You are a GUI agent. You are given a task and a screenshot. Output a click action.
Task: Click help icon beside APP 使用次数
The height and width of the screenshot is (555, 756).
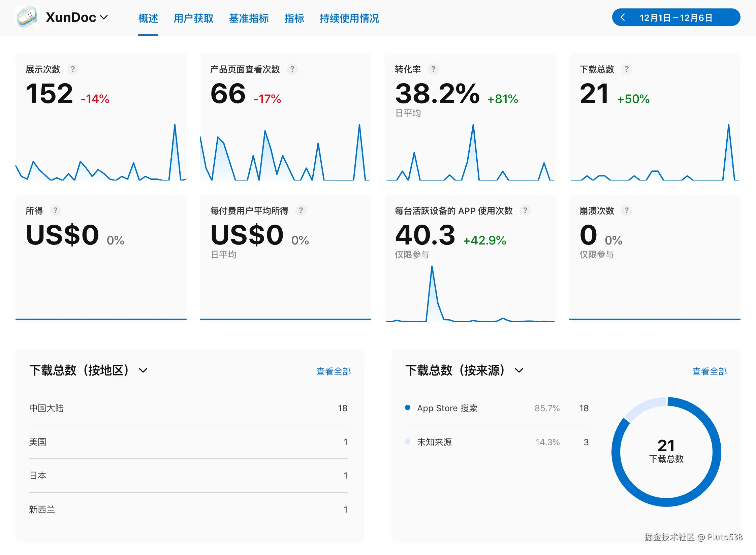click(x=525, y=210)
